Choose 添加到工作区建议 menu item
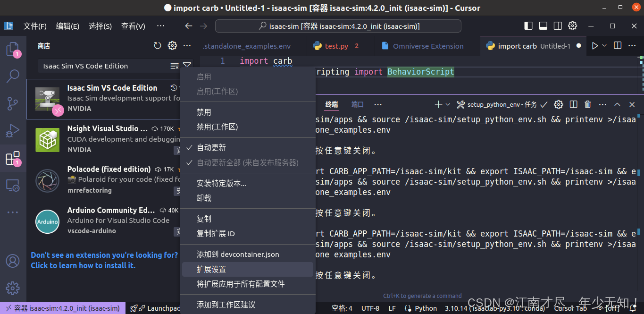Viewport: 644px width, 314px height. coord(248,305)
